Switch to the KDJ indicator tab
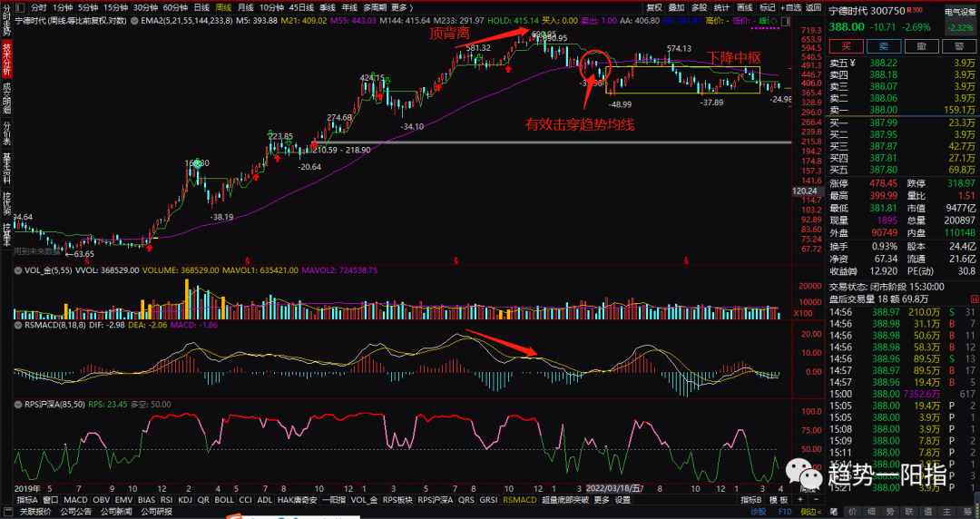 pyautogui.click(x=185, y=500)
